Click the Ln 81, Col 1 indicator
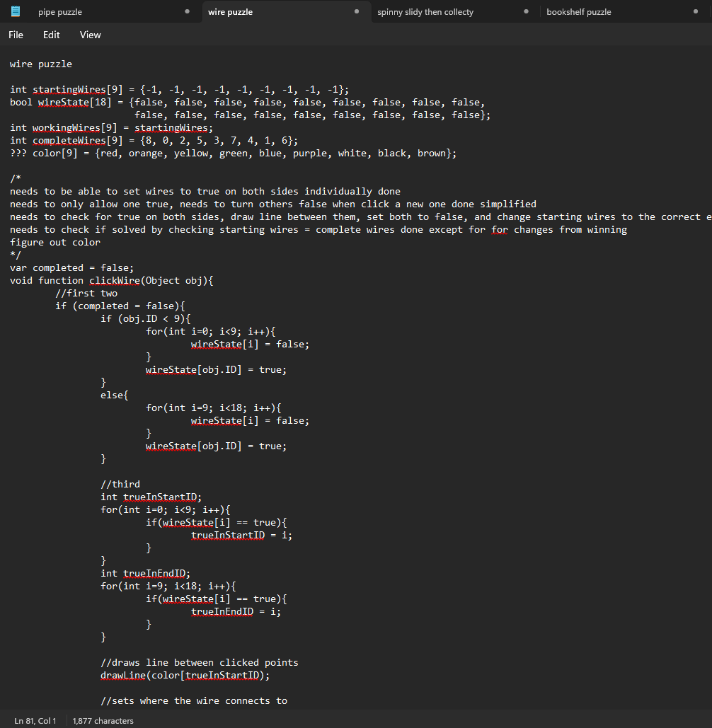712x728 pixels. pos(35,721)
